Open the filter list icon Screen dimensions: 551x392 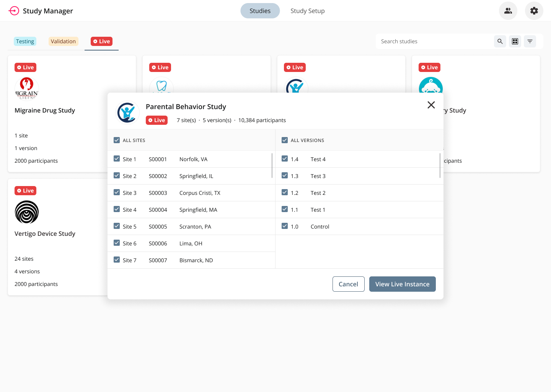530,41
